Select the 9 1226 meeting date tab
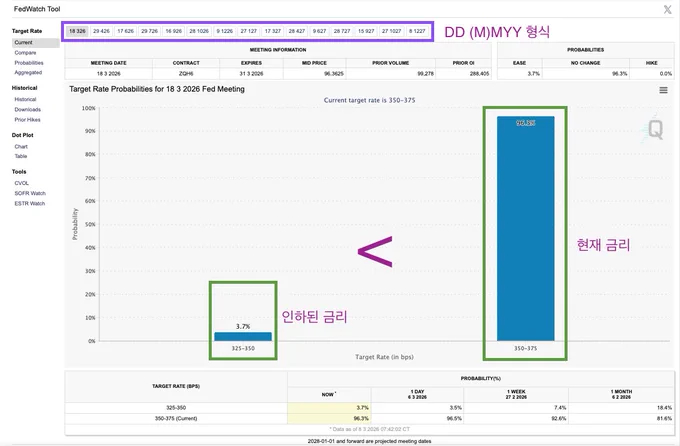 click(x=225, y=31)
